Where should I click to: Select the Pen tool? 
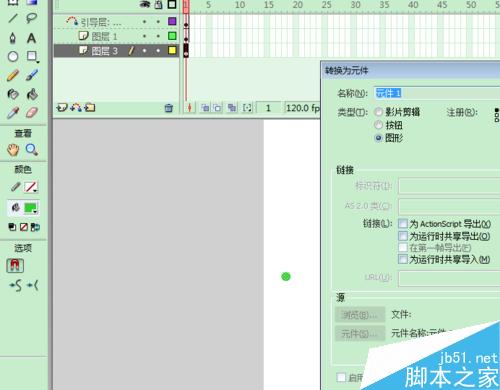click(13, 38)
